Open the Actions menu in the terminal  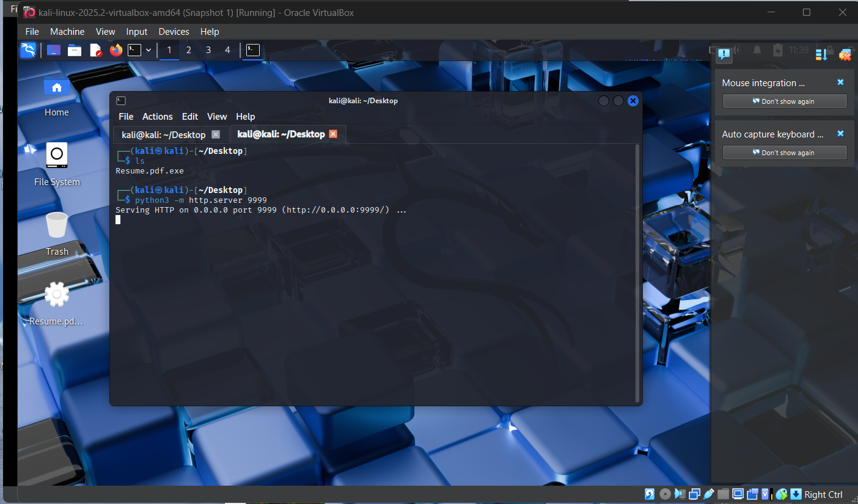(x=157, y=116)
